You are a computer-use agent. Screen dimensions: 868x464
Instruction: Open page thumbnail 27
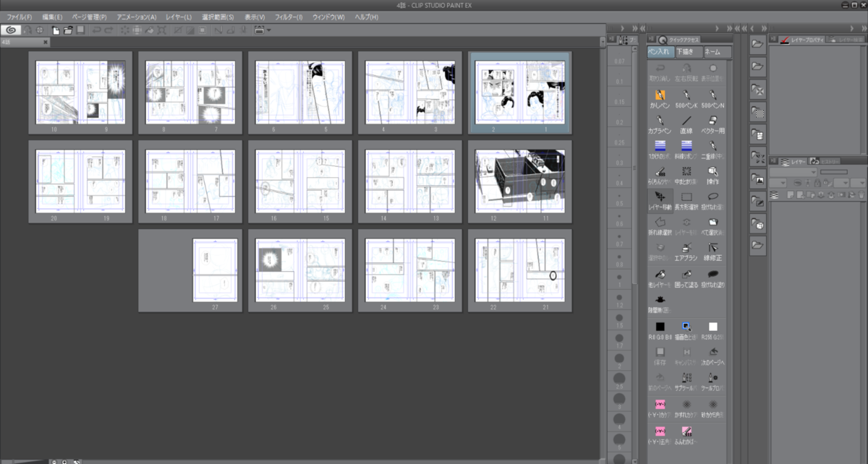pyautogui.click(x=215, y=270)
